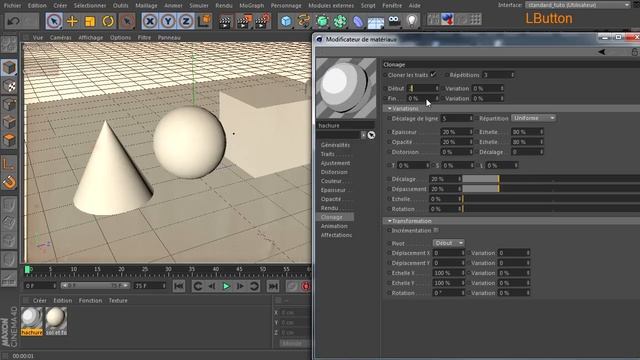This screenshot has height=360, width=640.
Task: Add a light bulb object
Action: click(412, 21)
